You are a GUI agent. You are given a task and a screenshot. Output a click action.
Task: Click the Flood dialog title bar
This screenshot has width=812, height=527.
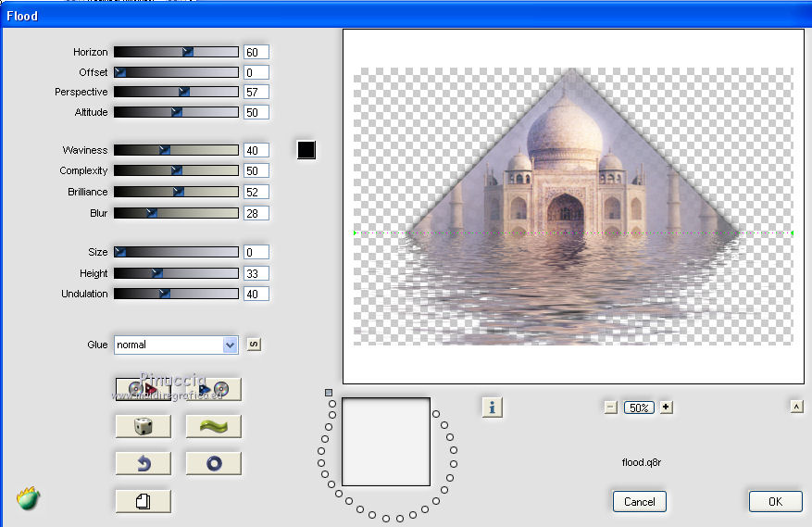coord(406,16)
